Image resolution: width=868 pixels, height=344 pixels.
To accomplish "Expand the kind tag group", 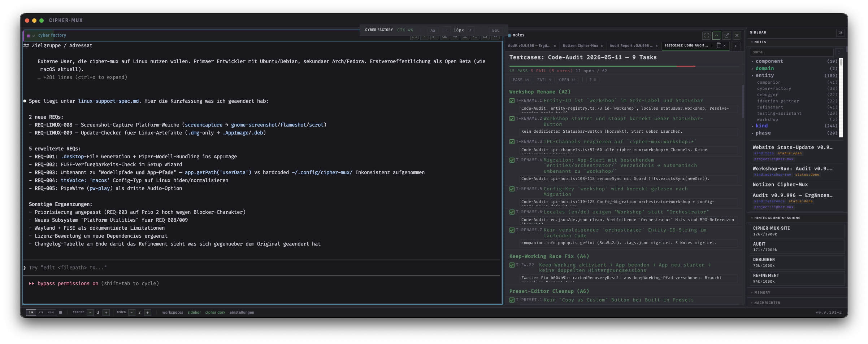I will 795,126.
